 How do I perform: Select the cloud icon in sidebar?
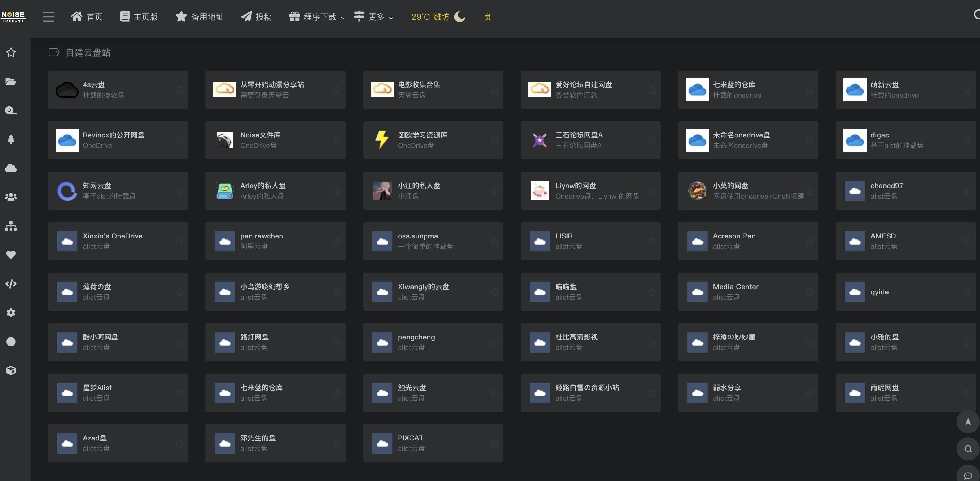11,168
